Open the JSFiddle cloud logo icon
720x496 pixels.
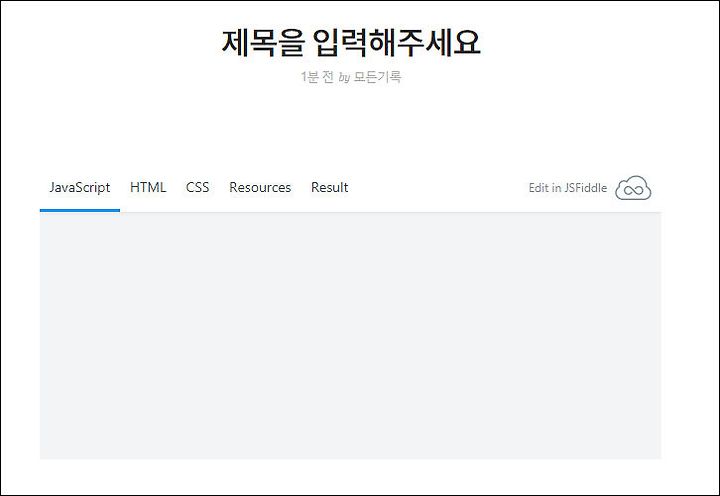[x=633, y=188]
